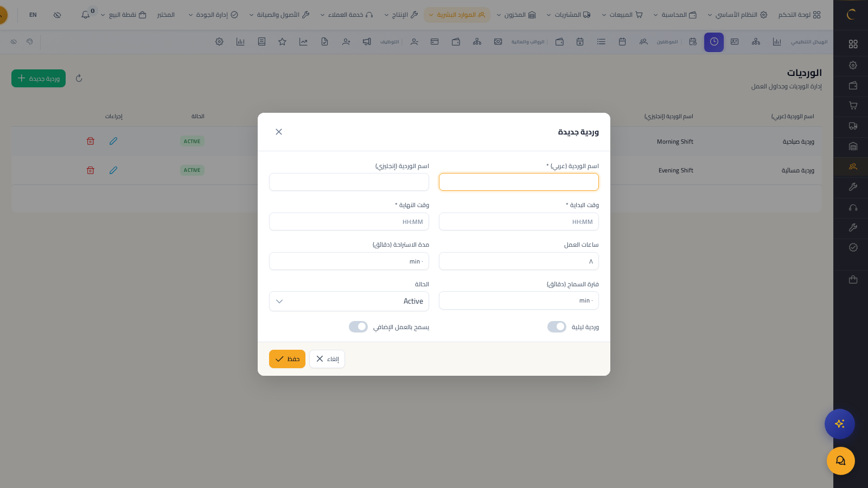The width and height of the screenshot is (868, 488).
Task: Delete the Morning Shift row
Action: pos(91,141)
